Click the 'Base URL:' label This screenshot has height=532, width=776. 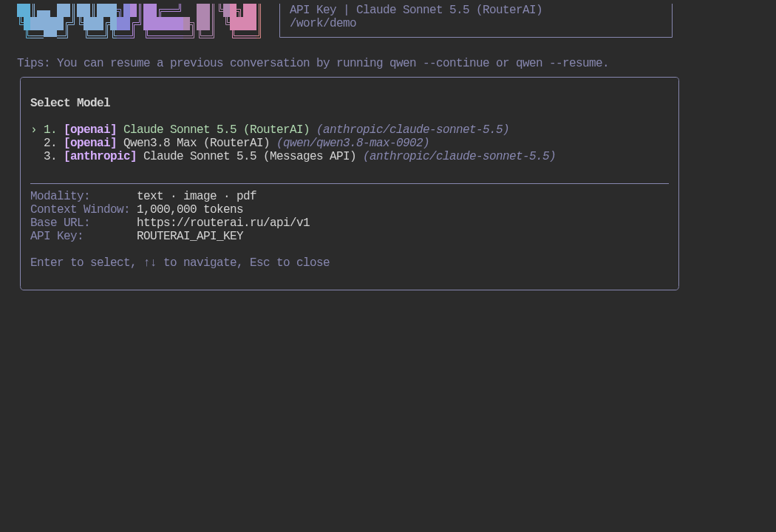click(x=61, y=222)
